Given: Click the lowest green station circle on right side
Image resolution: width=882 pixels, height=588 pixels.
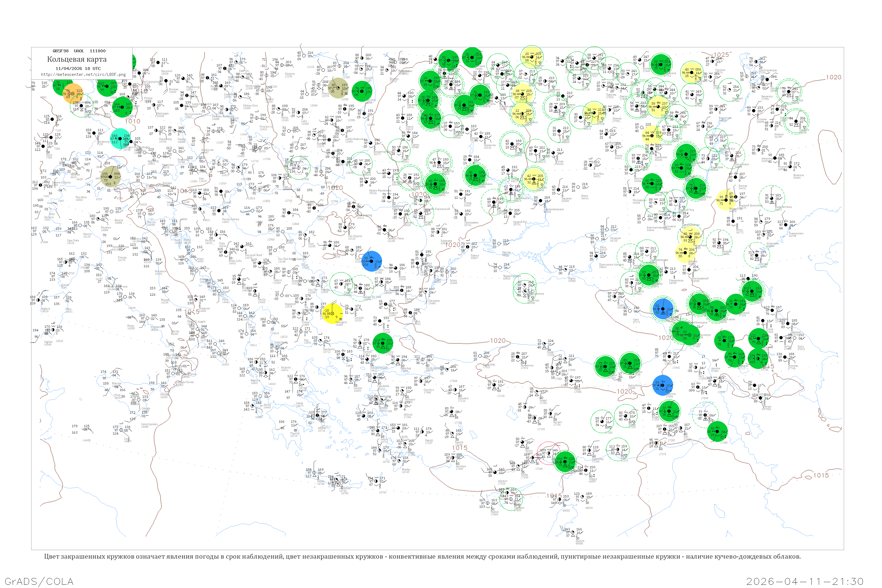Looking at the screenshot, I should [717, 431].
